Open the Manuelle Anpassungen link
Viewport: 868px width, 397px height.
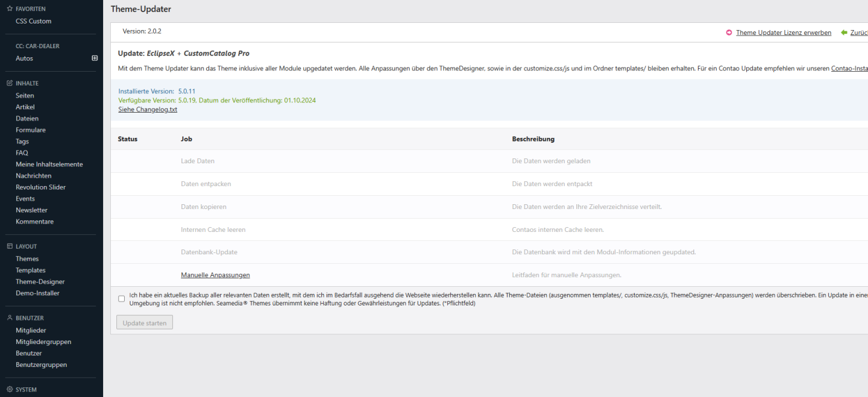click(x=215, y=275)
